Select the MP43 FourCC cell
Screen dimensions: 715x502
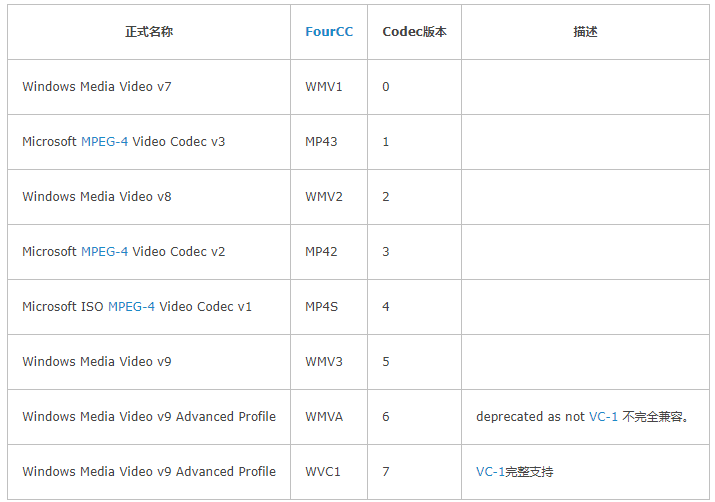click(x=329, y=142)
